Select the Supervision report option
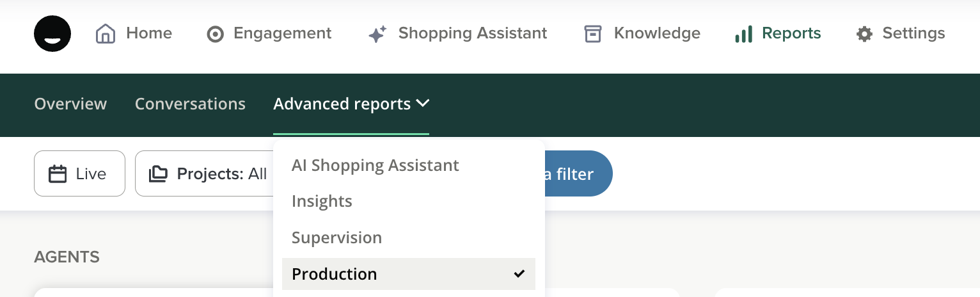This screenshot has width=980, height=297. pyautogui.click(x=336, y=237)
